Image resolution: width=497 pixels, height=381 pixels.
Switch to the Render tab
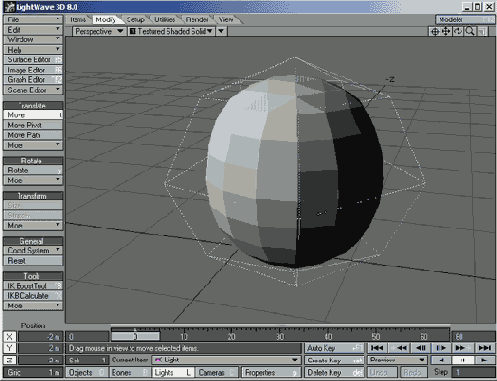pos(197,19)
